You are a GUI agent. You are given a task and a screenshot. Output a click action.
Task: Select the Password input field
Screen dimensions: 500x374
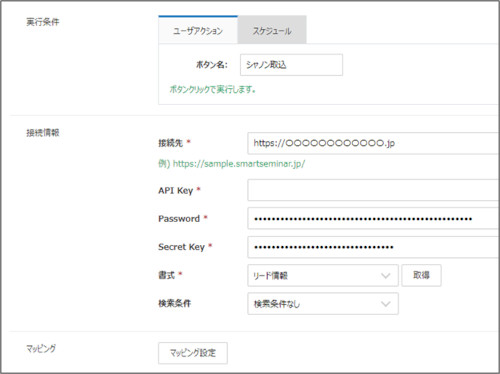tap(373, 218)
